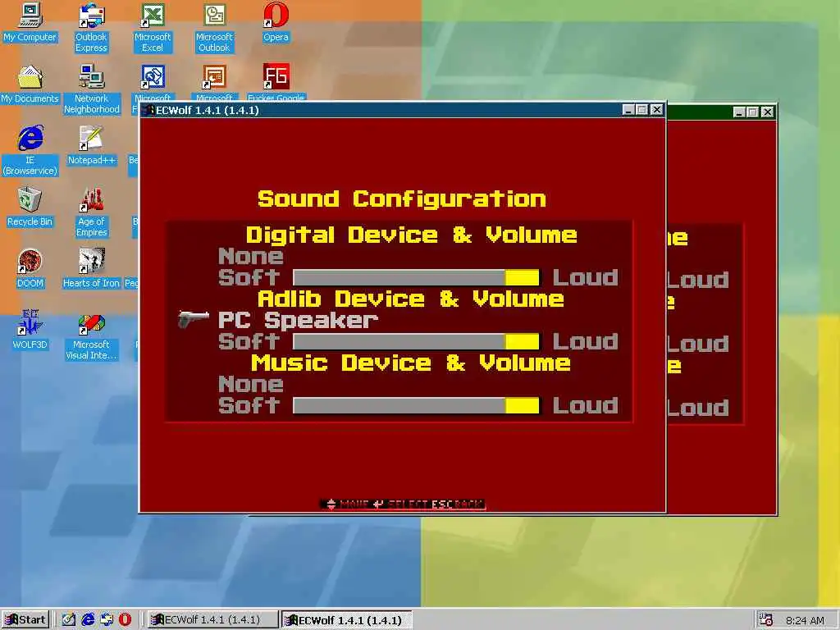The width and height of the screenshot is (840, 630).
Task: Select the Notepad++ desktop shortcut
Action: pos(92,146)
